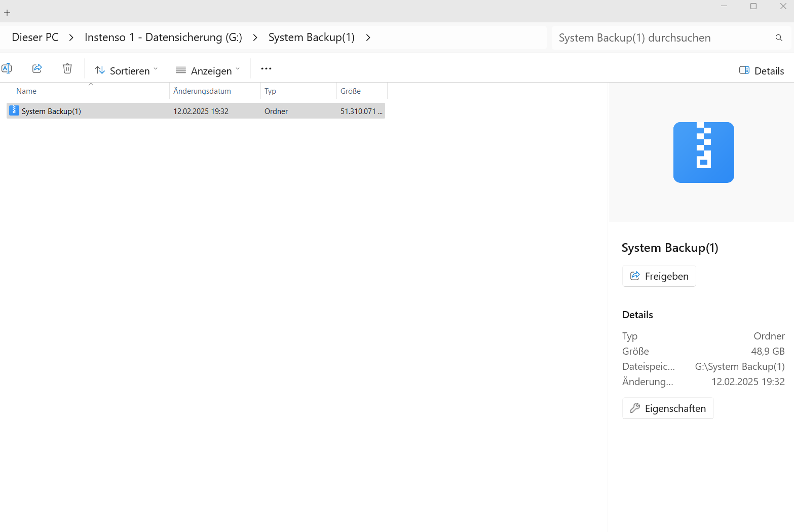Toggle the Details pane button
The width and height of the screenshot is (794, 532).
click(x=762, y=71)
